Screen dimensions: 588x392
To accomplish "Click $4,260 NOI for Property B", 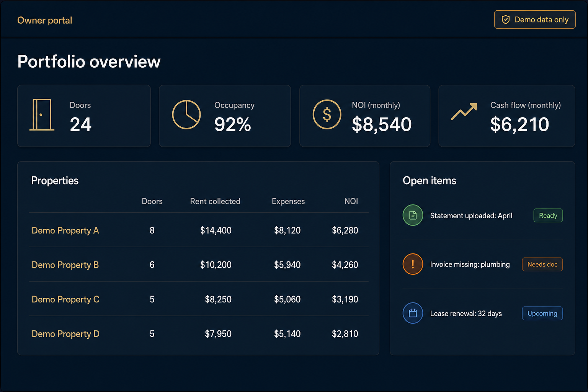I will coord(345,265).
